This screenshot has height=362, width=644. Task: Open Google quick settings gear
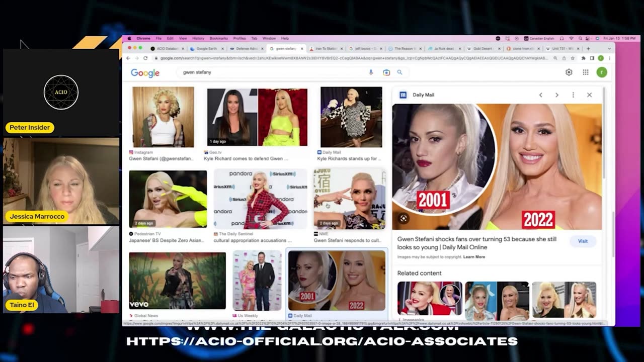(569, 72)
